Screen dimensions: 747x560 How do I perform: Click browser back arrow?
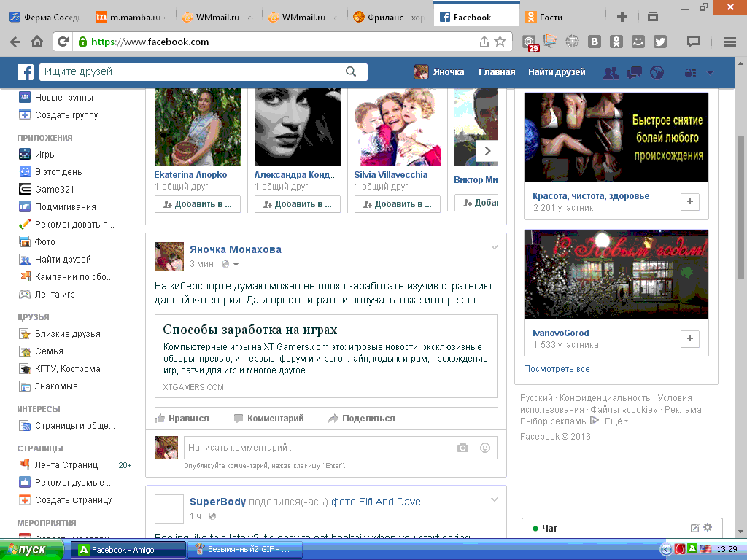15,42
